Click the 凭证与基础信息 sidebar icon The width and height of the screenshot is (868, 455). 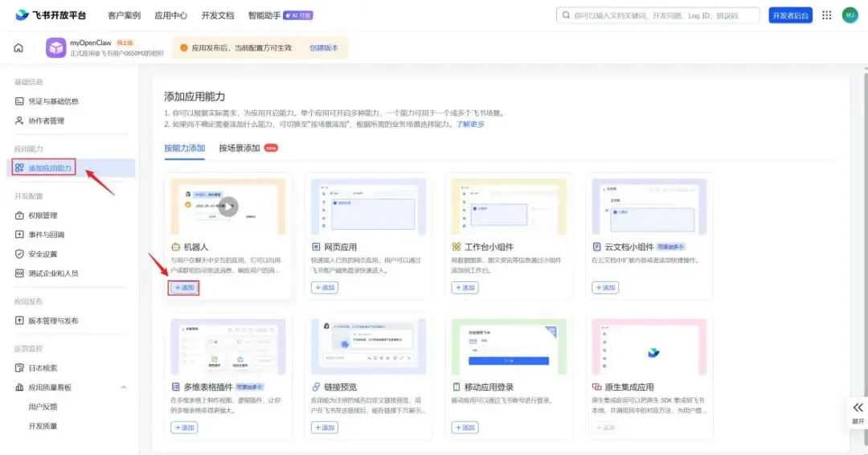click(x=19, y=101)
